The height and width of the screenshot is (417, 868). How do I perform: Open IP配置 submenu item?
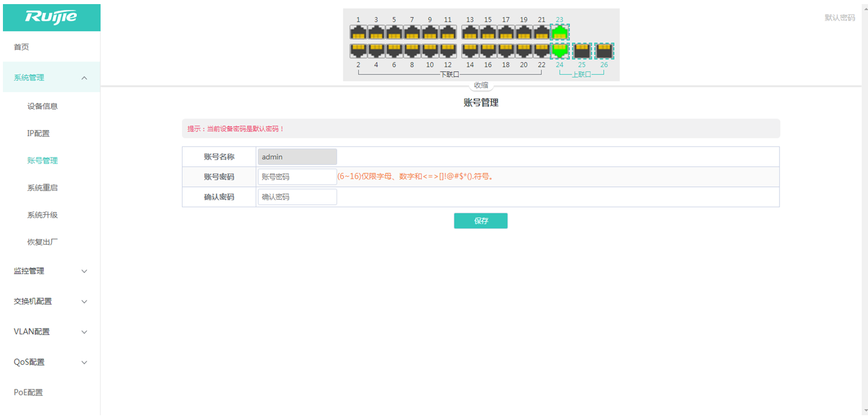pyautogui.click(x=39, y=134)
